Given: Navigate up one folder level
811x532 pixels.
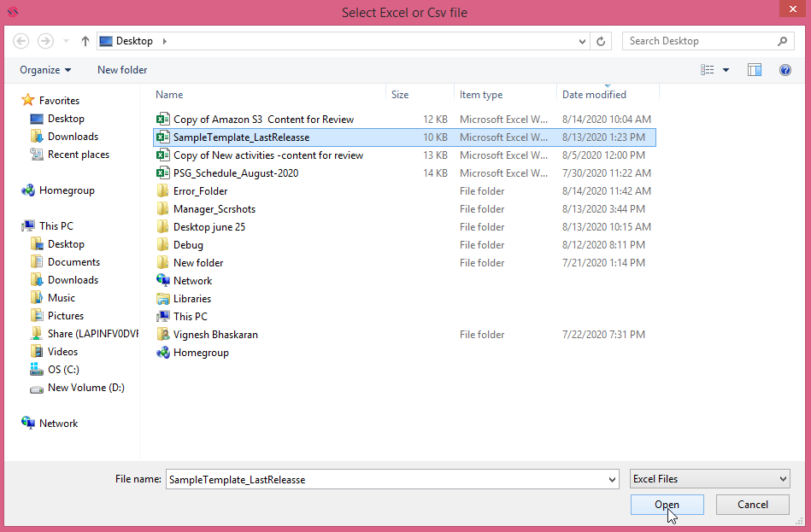Looking at the screenshot, I should coord(84,40).
